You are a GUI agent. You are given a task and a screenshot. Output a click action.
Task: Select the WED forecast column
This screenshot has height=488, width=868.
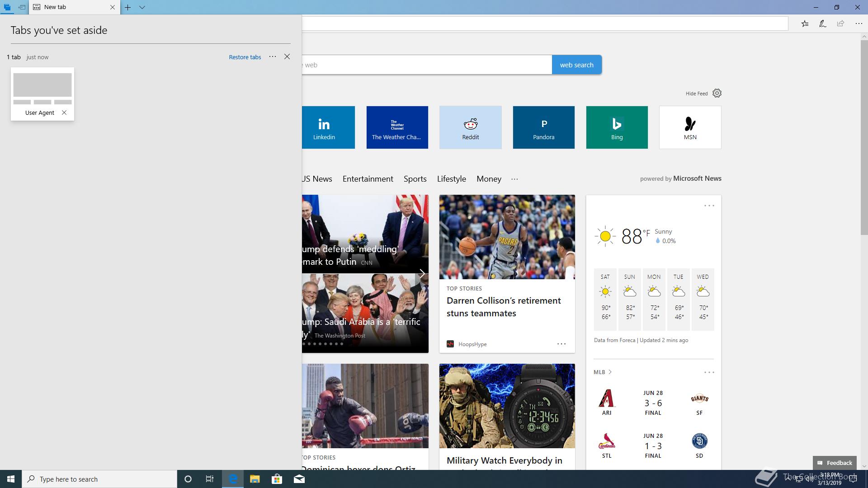pyautogui.click(x=703, y=299)
